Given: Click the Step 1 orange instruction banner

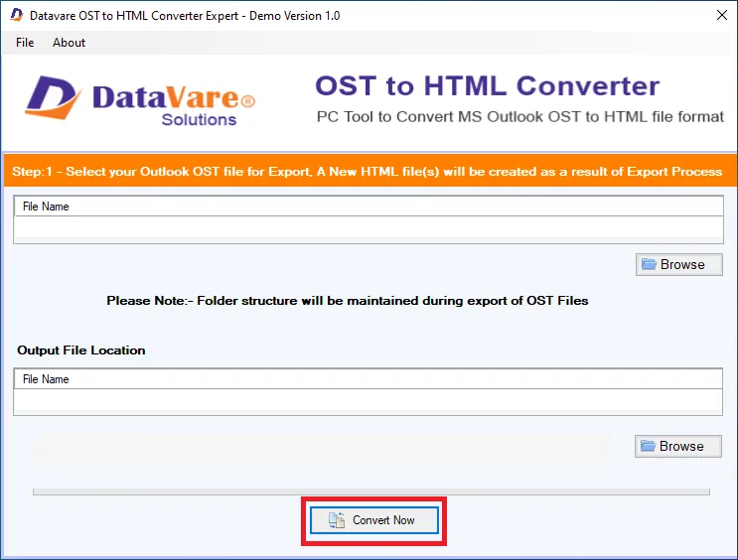Looking at the screenshot, I should click(x=370, y=171).
